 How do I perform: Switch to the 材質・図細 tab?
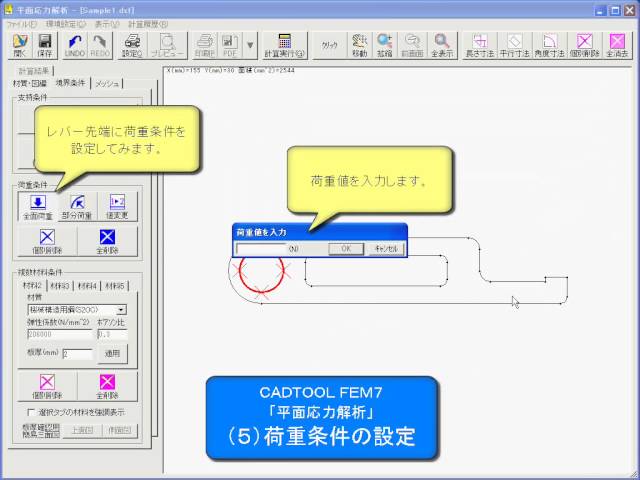click(x=30, y=83)
